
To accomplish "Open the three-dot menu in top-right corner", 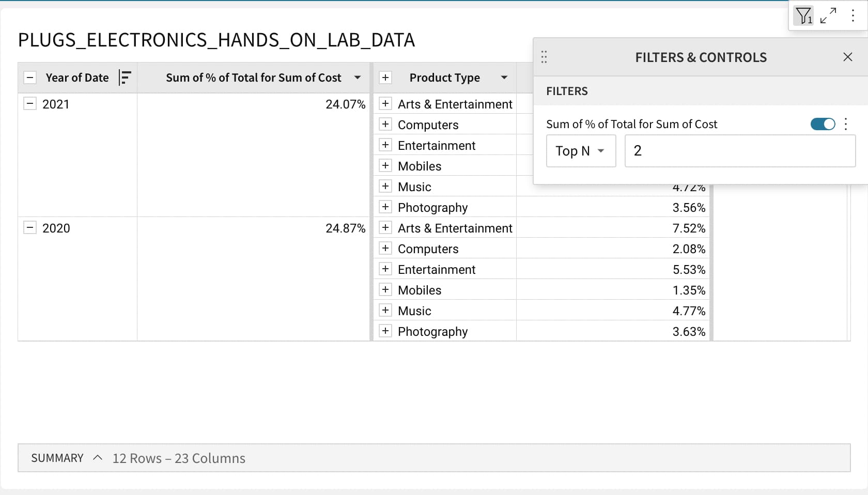I will 853,16.
